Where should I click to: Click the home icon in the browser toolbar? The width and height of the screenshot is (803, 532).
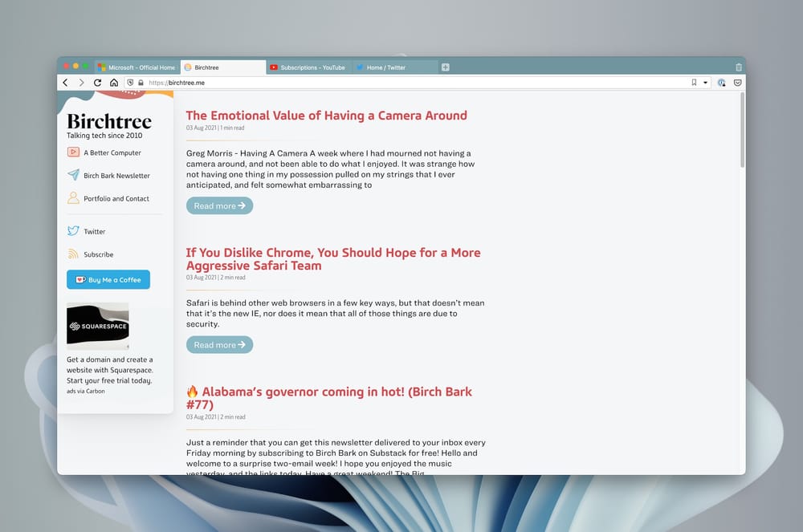[x=112, y=82]
